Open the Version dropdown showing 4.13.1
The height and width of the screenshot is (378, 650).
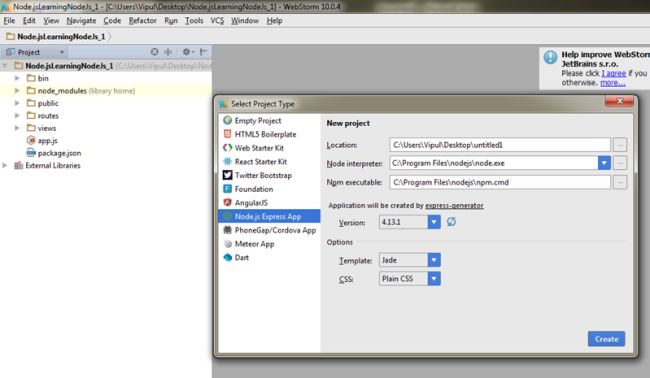pyautogui.click(x=434, y=222)
